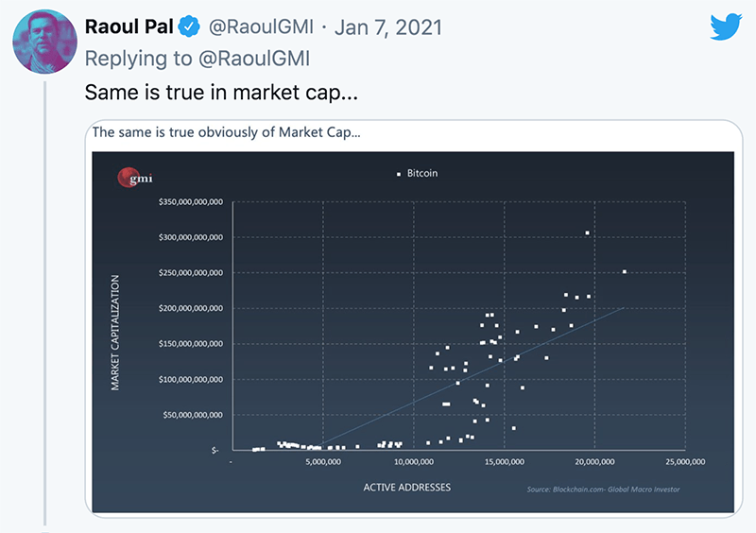Click the chart caption above the graph
This screenshot has width=756, height=533.
225,132
